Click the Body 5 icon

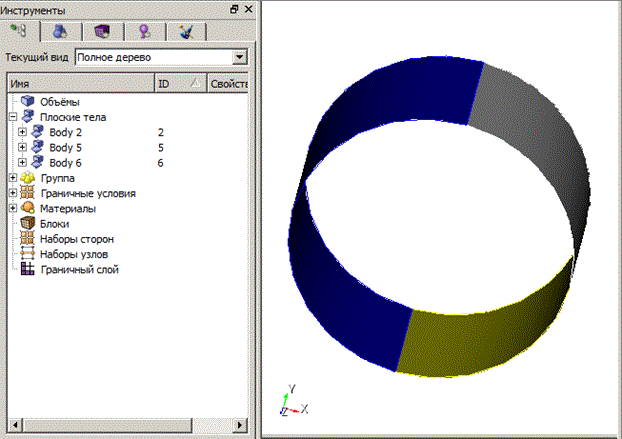point(37,147)
